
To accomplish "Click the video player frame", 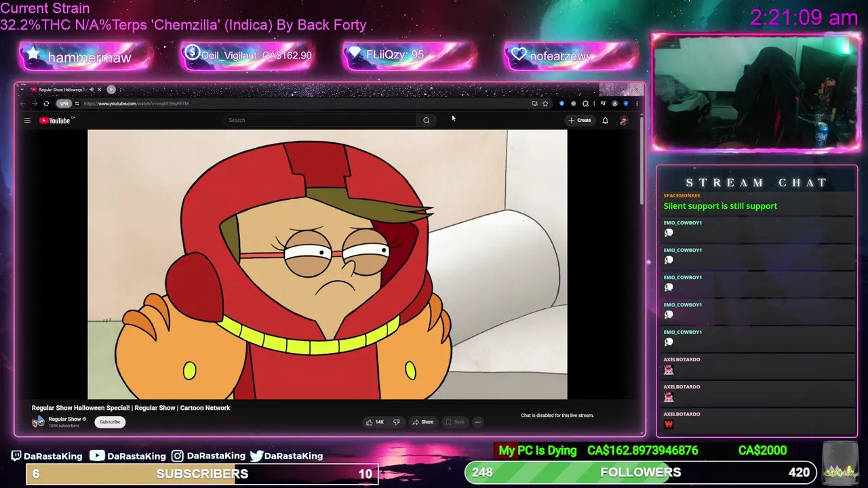I will pos(327,264).
